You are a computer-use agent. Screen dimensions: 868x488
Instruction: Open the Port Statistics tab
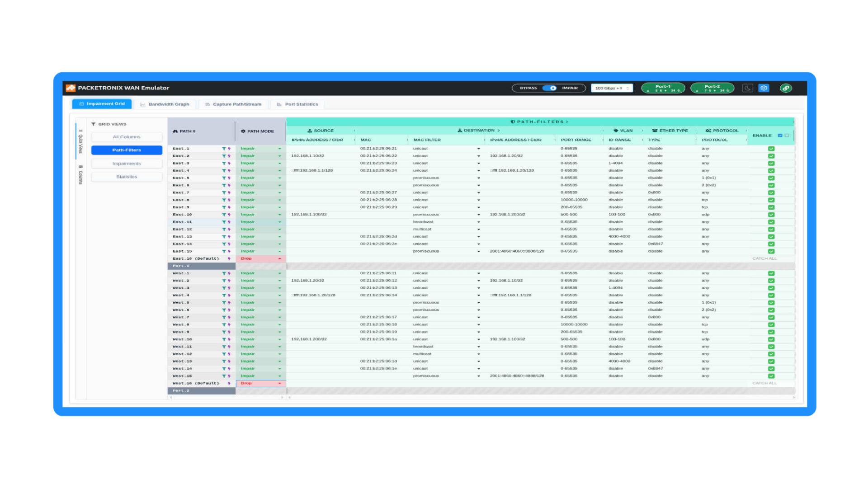(x=297, y=104)
